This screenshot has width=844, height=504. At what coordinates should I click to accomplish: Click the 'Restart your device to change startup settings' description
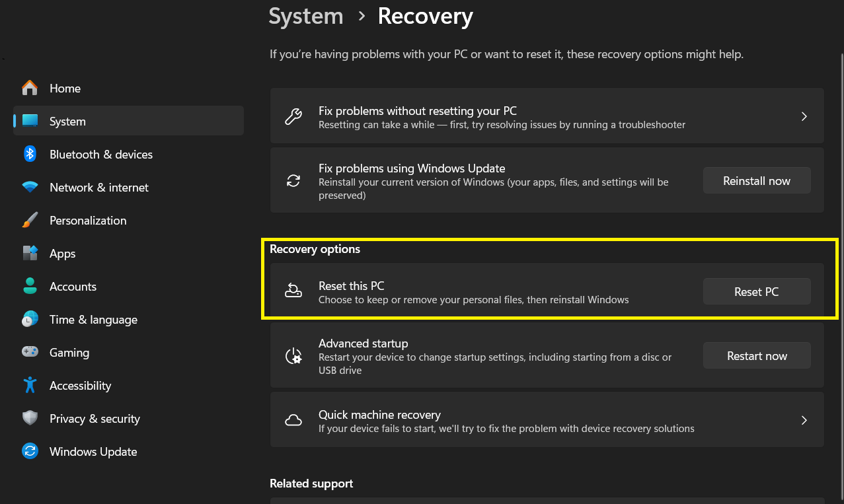pyautogui.click(x=495, y=364)
